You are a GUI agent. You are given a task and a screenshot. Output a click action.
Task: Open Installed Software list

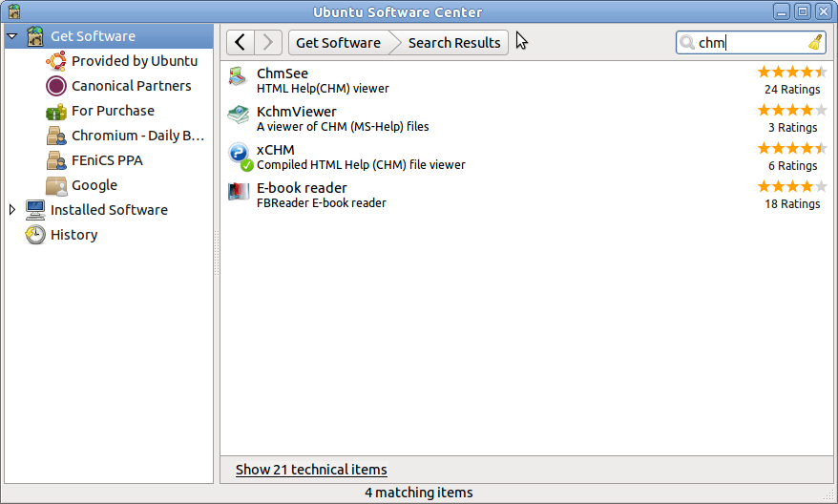click(109, 210)
